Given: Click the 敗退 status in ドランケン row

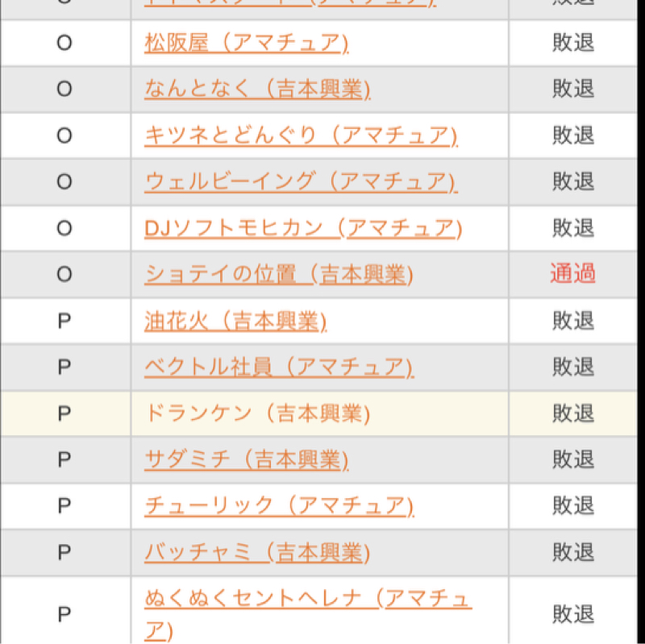Looking at the screenshot, I should coord(573,413).
